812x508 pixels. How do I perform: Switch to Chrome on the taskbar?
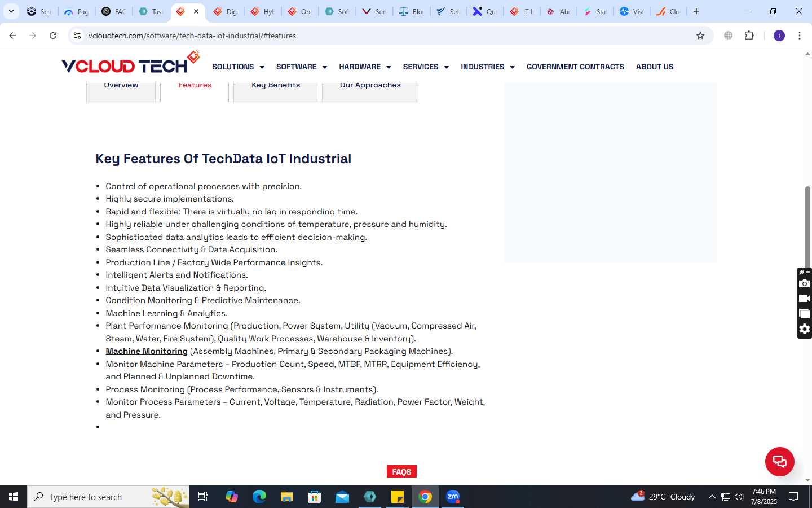pyautogui.click(x=425, y=497)
